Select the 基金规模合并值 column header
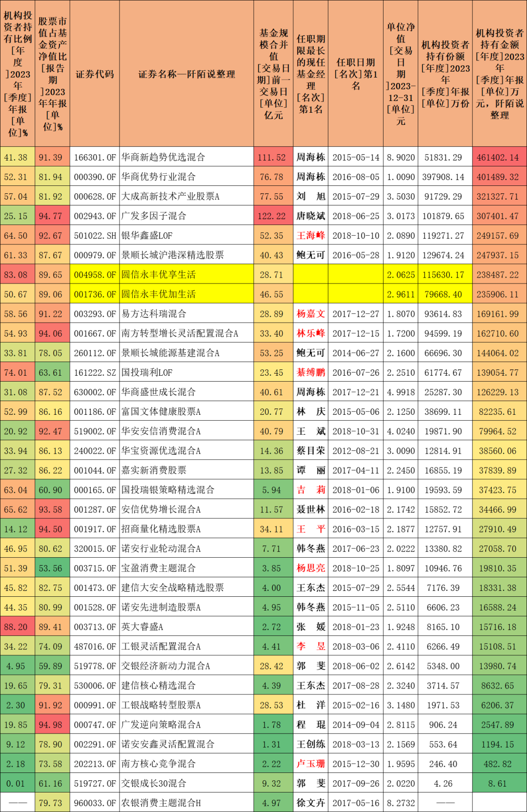Viewport: 527px width, 812px height. pyautogui.click(x=273, y=74)
